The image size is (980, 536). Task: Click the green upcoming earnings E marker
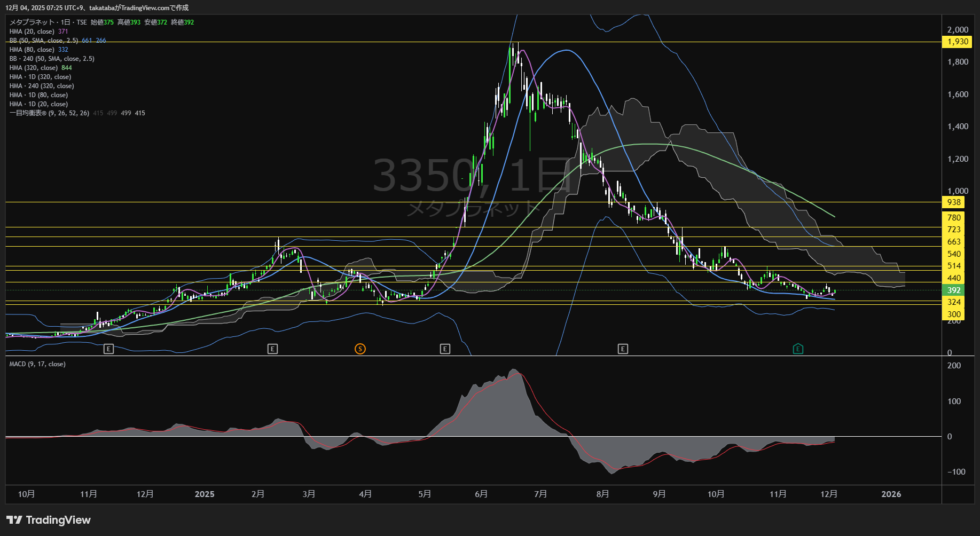point(798,349)
